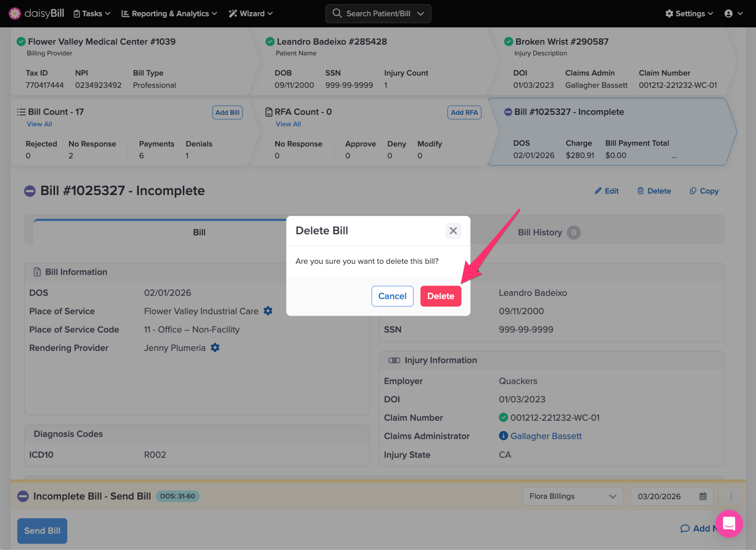Click the info icon beside Gallagher Bassett
Image resolution: width=756 pixels, height=550 pixels.
point(503,436)
